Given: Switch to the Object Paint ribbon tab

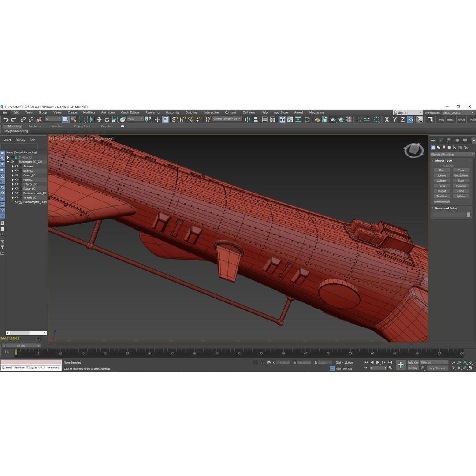Looking at the screenshot, I should (82, 126).
